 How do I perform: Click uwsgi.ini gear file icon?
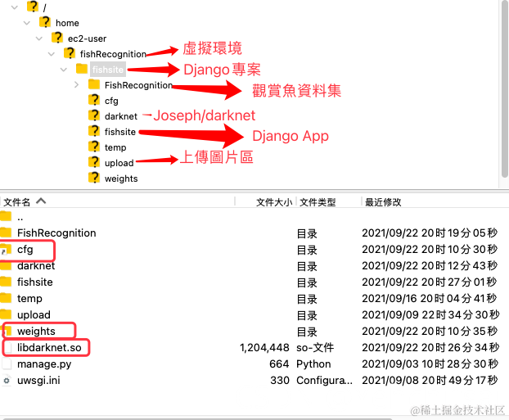tap(7, 380)
